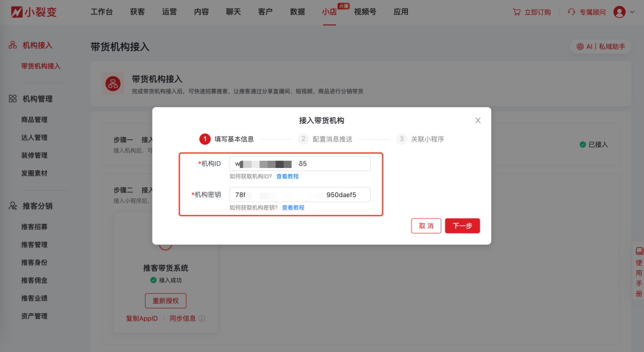Select the 机构接入 sidebar icon
644x352 pixels.
pyautogui.click(x=12, y=45)
